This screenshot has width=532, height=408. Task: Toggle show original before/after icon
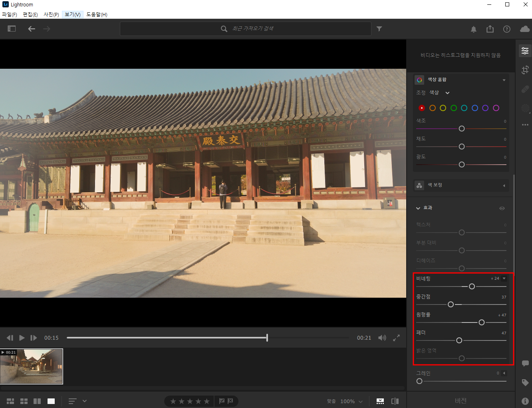pyautogui.click(x=395, y=401)
